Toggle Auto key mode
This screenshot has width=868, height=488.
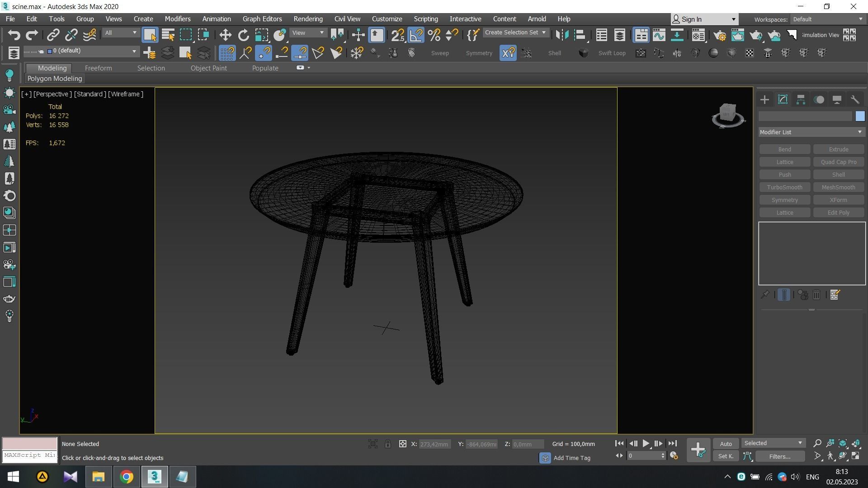click(x=726, y=444)
